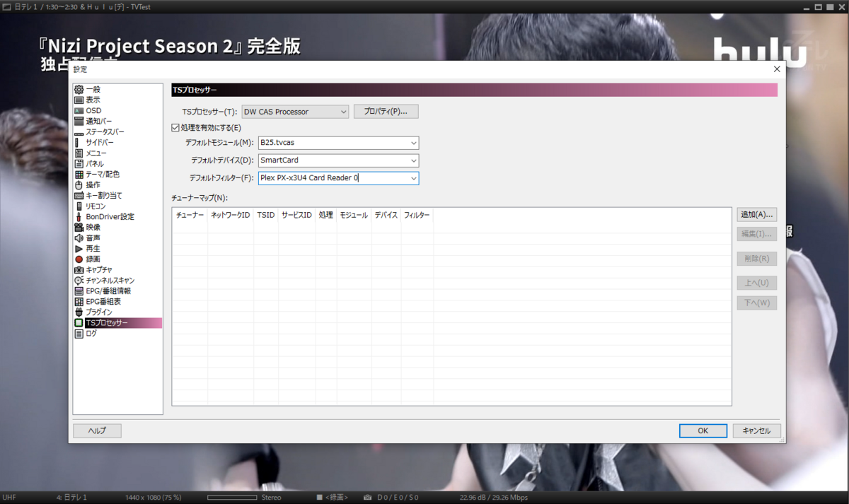
Task: Click the TVTest window title bar icon
Action: pyautogui.click(x=6, y=6)
